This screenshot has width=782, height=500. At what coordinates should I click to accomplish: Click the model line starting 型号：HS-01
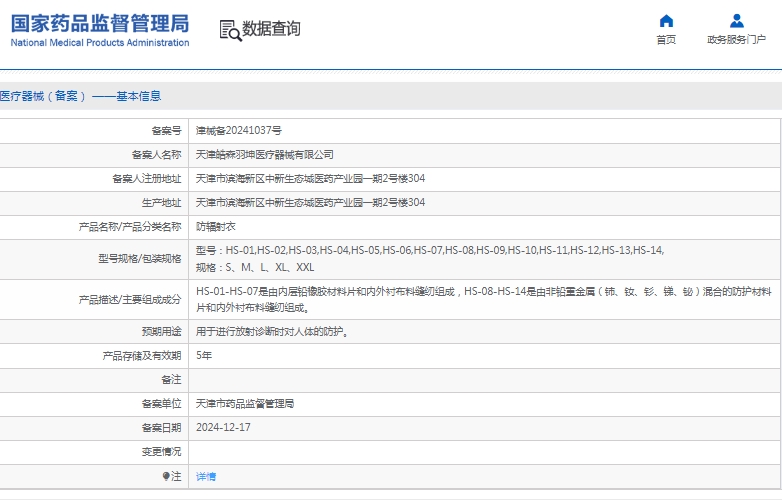click(x=430, y=250)
